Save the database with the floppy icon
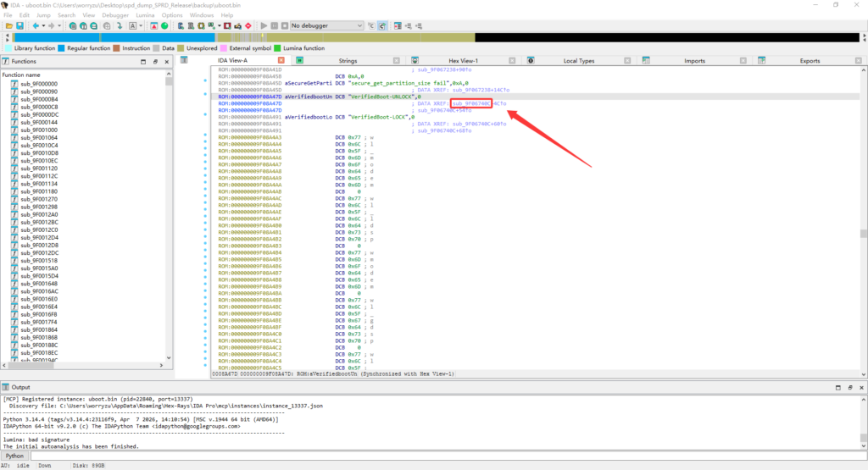This screenshot has width=868, height=470. click(x=20, y=26)
